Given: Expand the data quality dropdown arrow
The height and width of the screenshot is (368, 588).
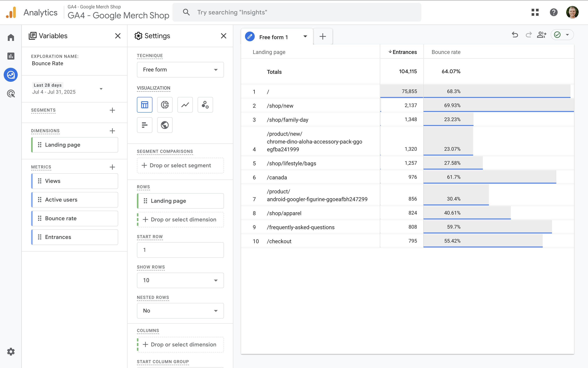Looking at the screenshot, I should pyautogui.click(x=567, y=35).
